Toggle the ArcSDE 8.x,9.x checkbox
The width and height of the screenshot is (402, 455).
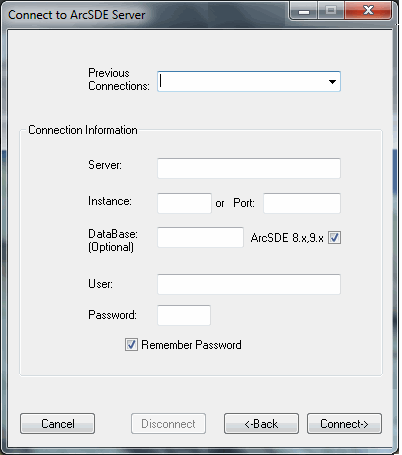pyautogui.click(x=334, y=238)
